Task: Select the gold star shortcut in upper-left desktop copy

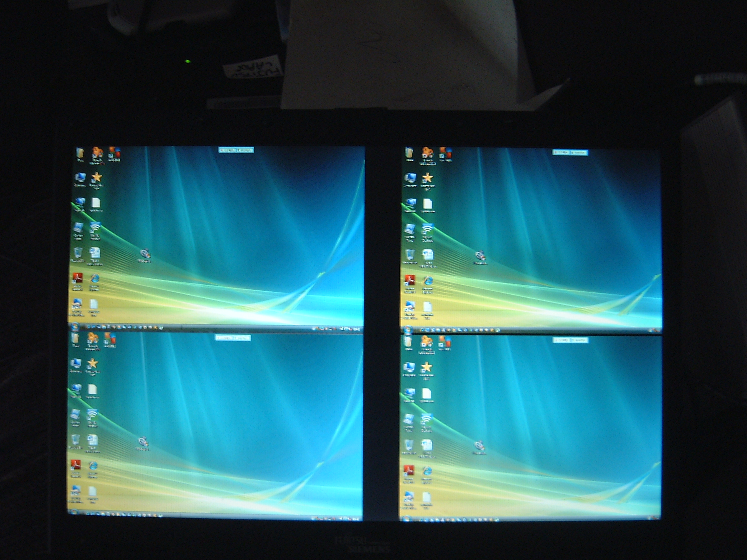Action: click(x=96, y=177)
